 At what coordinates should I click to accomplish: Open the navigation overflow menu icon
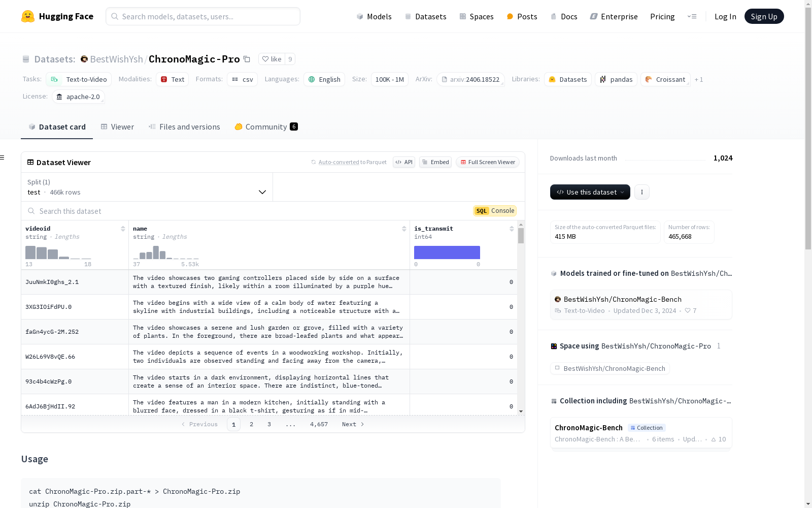tap(692, 16)
